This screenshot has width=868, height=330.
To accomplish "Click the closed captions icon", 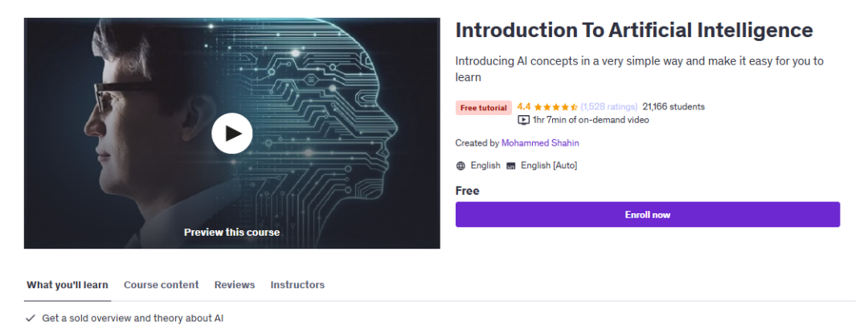I will pos(510,166).
